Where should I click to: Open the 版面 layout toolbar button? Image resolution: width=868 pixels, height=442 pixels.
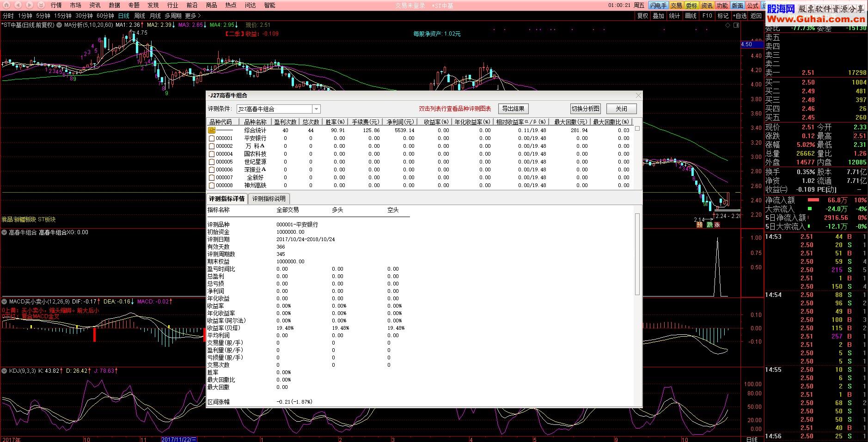pos(737,6)
